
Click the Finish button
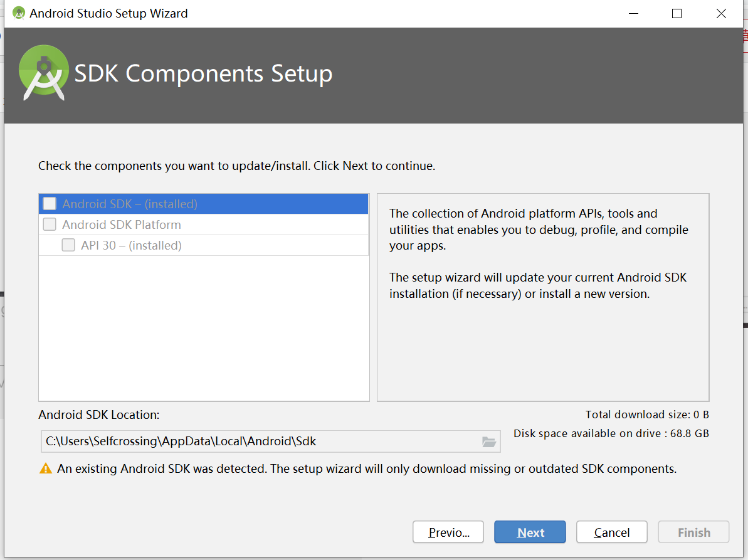point(693,532)
